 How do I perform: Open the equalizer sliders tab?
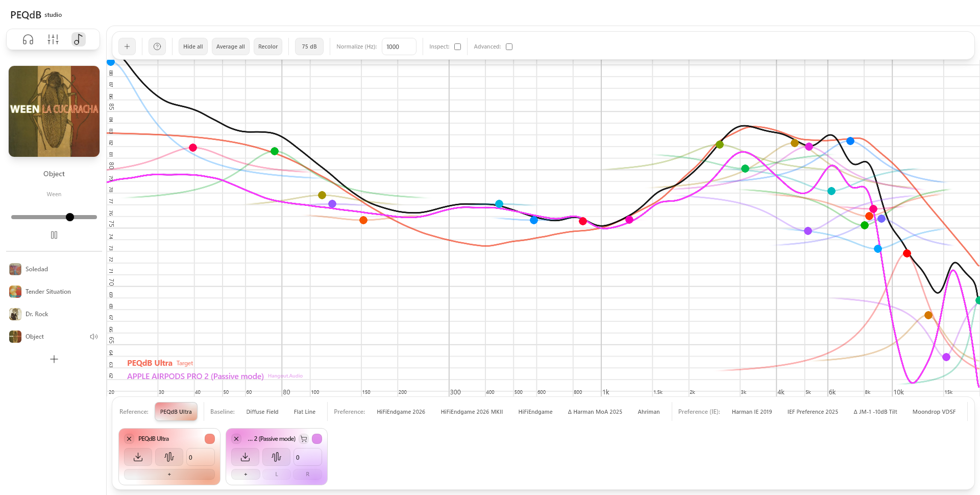(53, 39)
